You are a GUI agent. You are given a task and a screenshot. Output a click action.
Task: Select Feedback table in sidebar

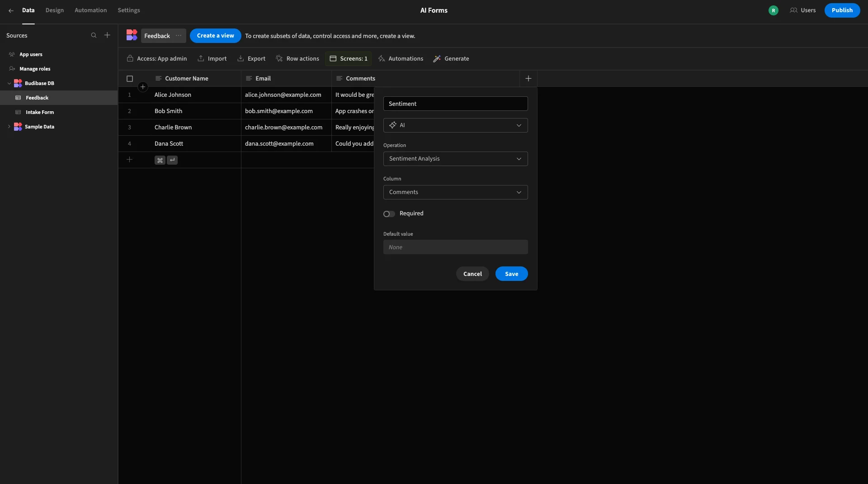click(59, 98)
